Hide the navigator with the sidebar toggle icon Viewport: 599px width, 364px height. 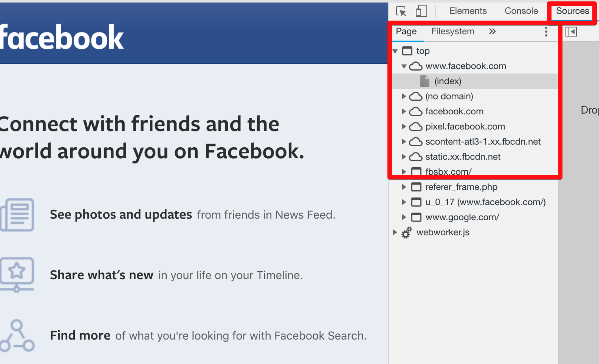(x=571, y=32)
